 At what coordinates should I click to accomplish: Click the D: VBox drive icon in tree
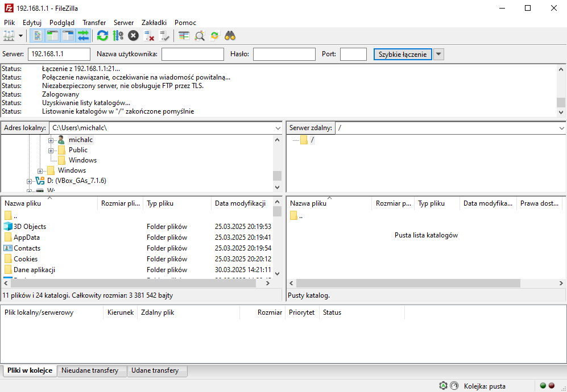coord(40,181)
